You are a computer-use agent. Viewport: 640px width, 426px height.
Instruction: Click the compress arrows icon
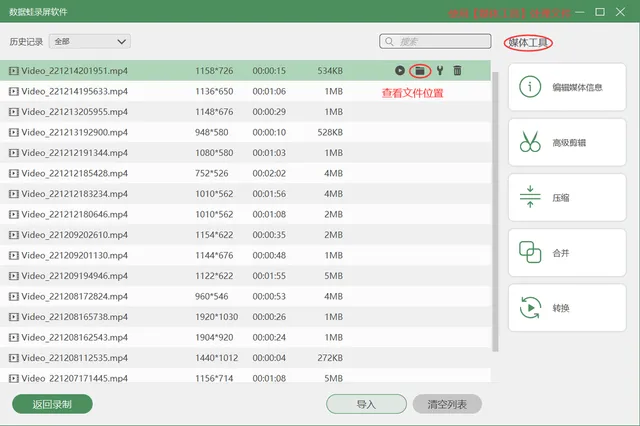530,197
